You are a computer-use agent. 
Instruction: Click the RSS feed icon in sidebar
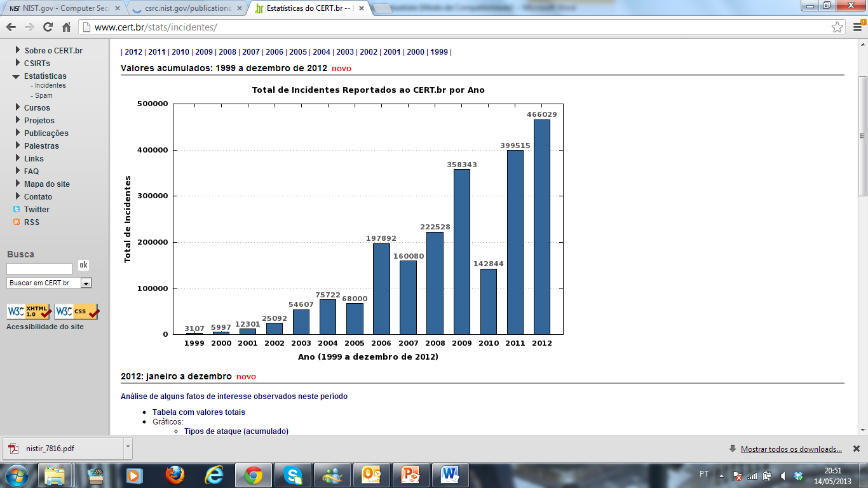point(17,222)
